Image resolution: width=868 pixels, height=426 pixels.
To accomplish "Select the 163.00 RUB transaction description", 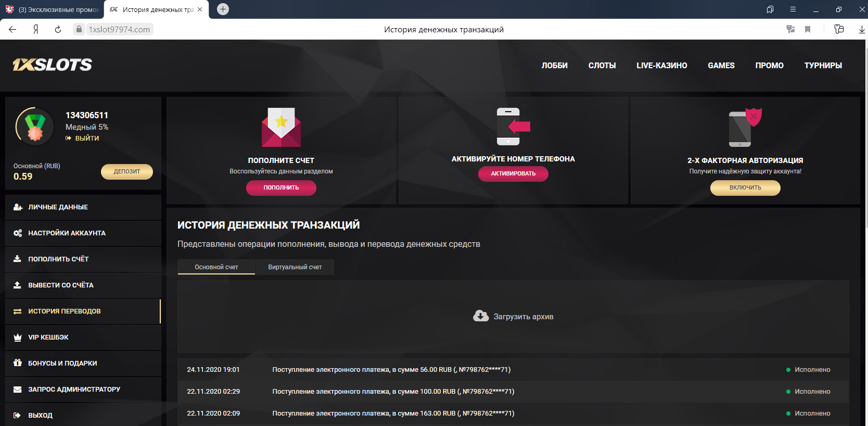I will (x=393, y=414).
